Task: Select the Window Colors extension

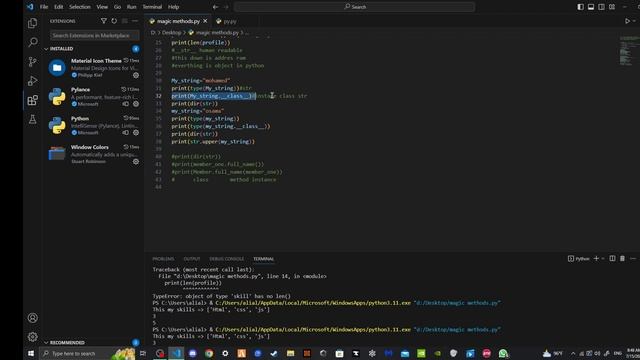Action: (93, 154)
